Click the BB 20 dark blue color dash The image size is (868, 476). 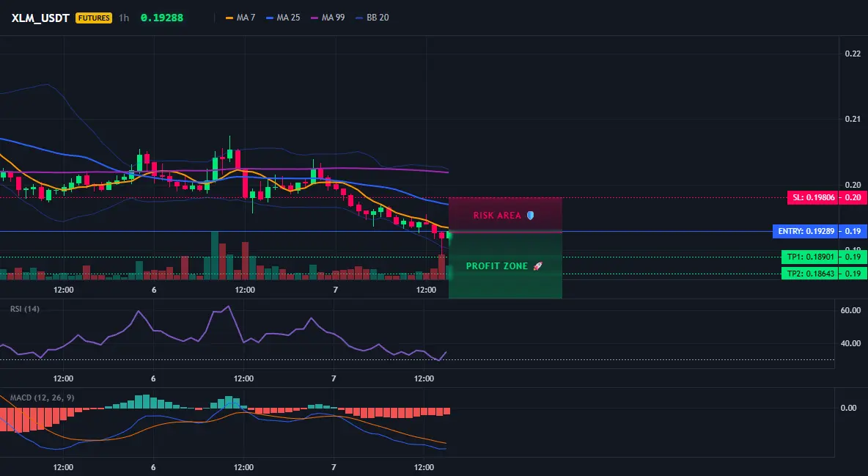pos(359,18)
